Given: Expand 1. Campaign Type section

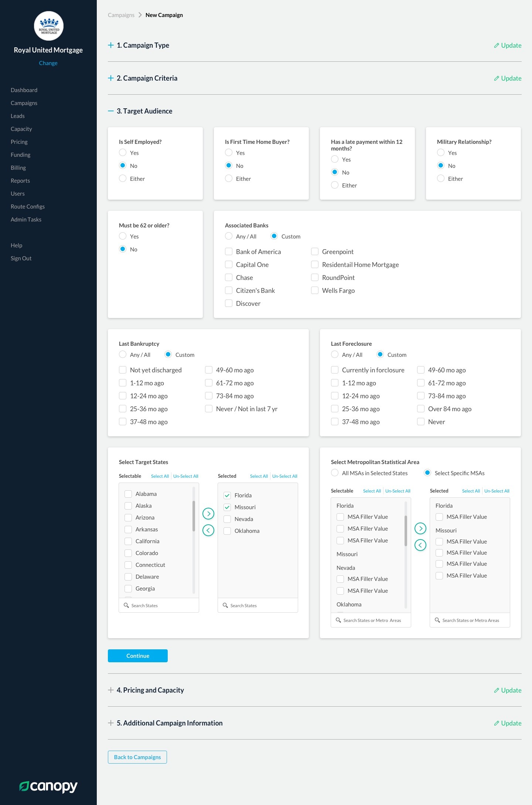Looking at the screenshot, I should click(x=111, y=45).
